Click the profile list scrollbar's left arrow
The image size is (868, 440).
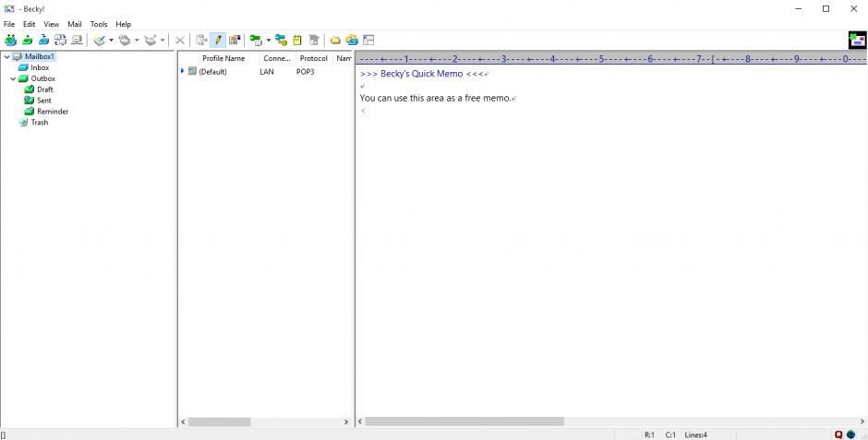click(x=183, y=422)
